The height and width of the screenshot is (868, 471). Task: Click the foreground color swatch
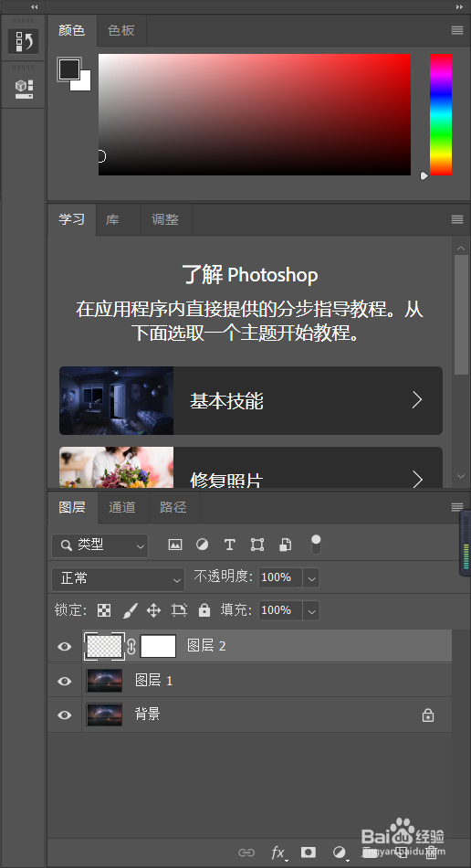tap(68, 69)
